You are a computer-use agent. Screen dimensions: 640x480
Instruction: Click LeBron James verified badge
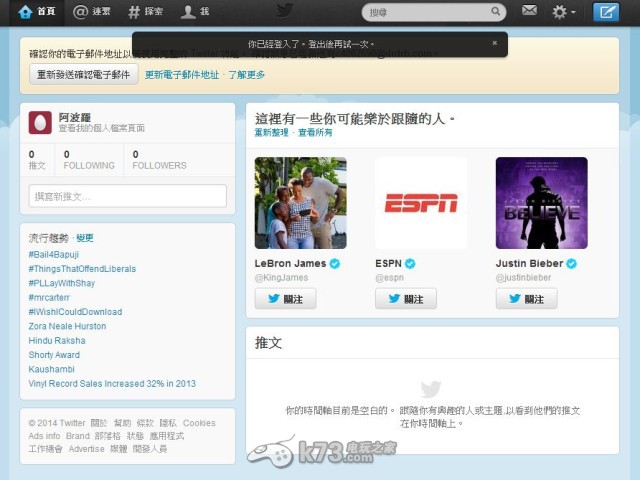[335, 263]
